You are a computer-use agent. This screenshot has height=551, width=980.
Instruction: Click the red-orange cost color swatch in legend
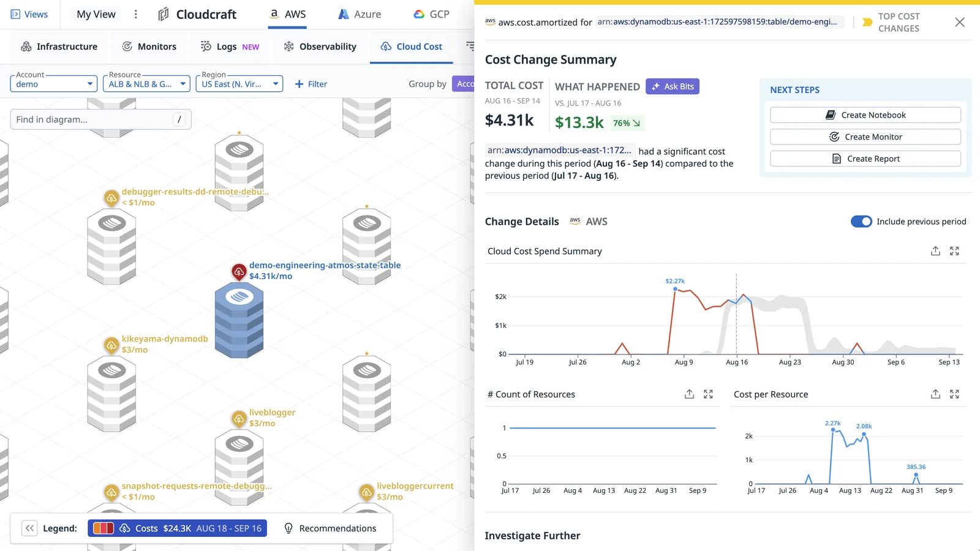coord(104,528)
